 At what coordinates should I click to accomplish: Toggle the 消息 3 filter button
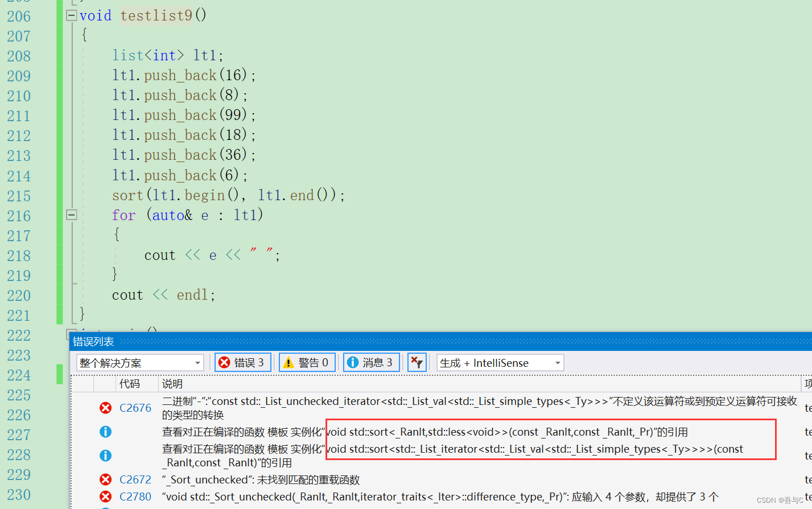tap(372, 363)
